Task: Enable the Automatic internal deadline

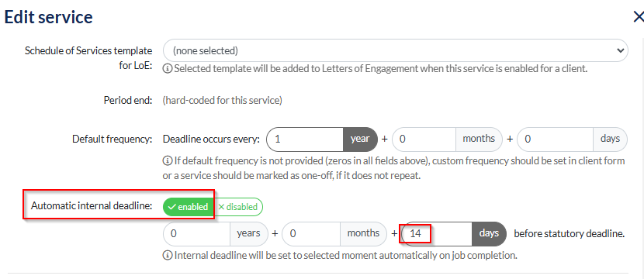Action: point(189,207)
